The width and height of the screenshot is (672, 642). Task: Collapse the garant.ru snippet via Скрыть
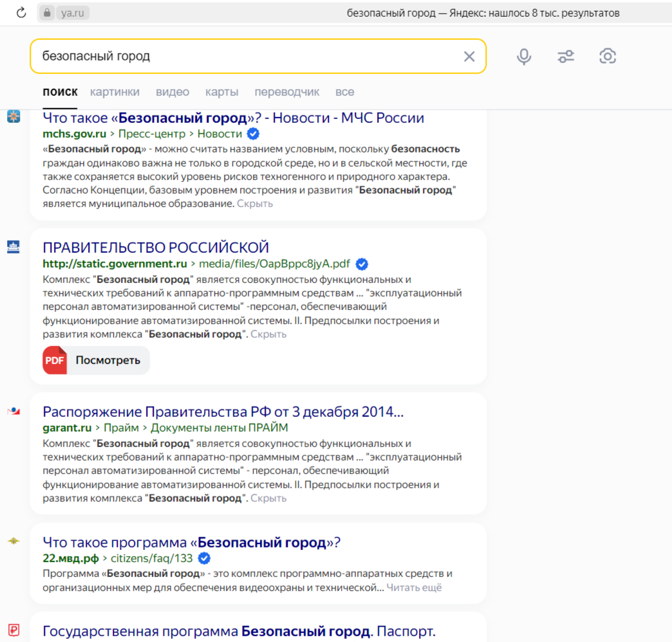coord(268,498)
